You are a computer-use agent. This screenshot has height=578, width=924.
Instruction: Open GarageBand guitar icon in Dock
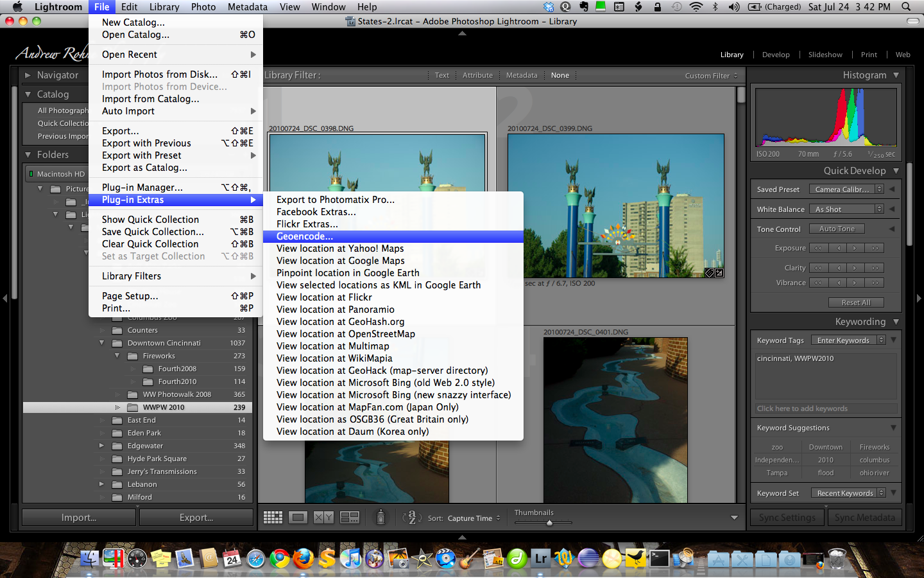(x=470, y=558)
